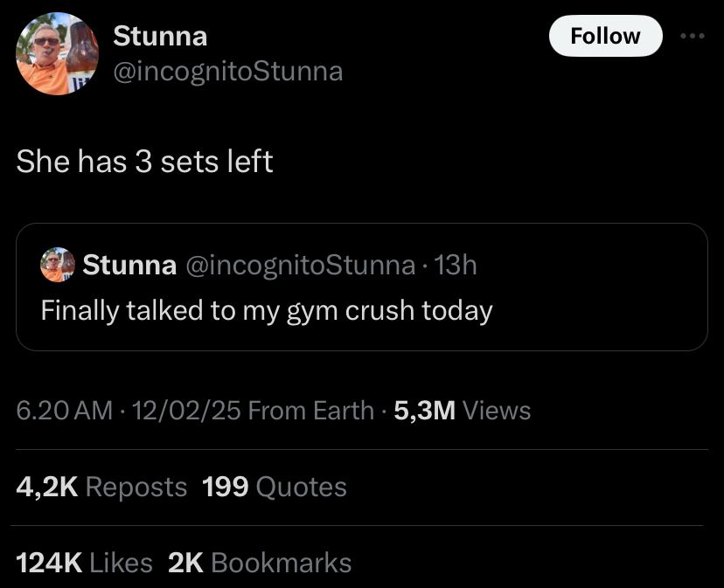724x588 pixels.
Task: Click the @incognitoStunna handle below the name
Action: click(228, 71)
